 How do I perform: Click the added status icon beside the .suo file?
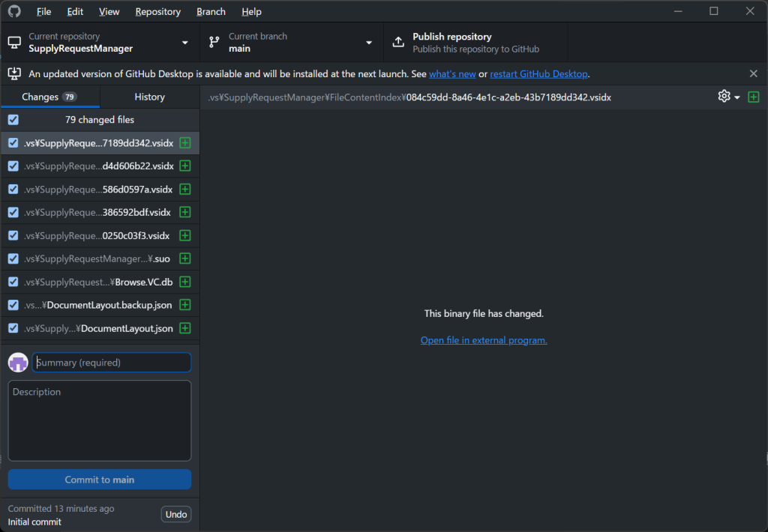pos(184,259)
